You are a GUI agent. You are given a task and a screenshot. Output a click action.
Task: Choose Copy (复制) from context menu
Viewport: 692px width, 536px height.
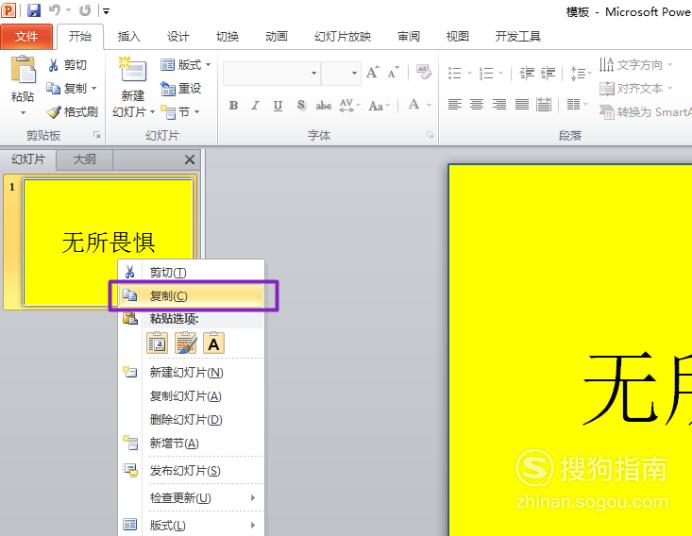coord(191,296)
